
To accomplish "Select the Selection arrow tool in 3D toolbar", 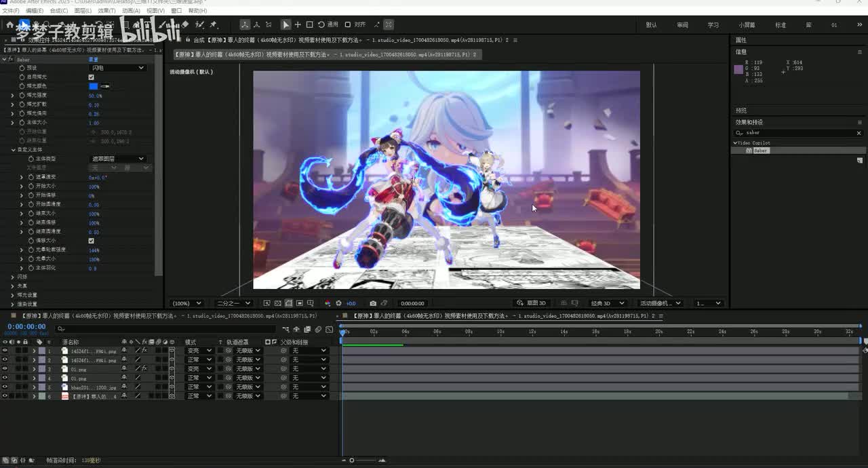I will [285, 24].
